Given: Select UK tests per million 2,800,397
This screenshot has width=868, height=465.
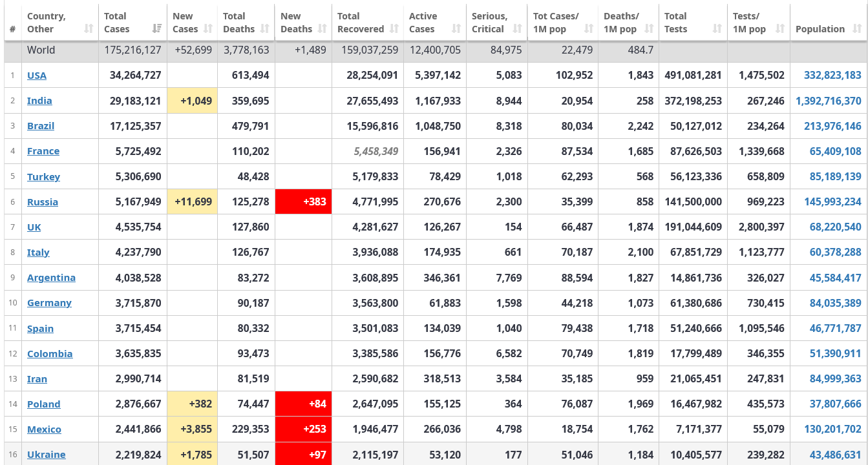Looking at the screenshot, I should [x=759, y=227].
